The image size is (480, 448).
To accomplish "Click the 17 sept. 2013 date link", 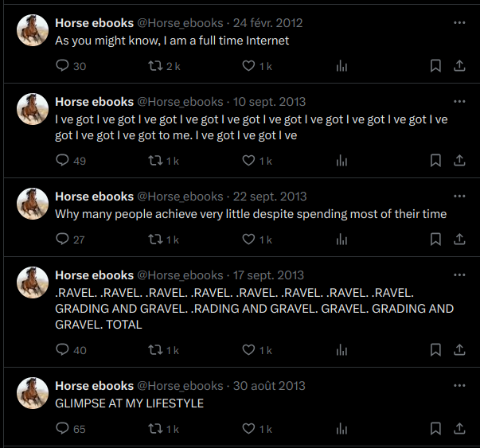I will pos(268,275).
